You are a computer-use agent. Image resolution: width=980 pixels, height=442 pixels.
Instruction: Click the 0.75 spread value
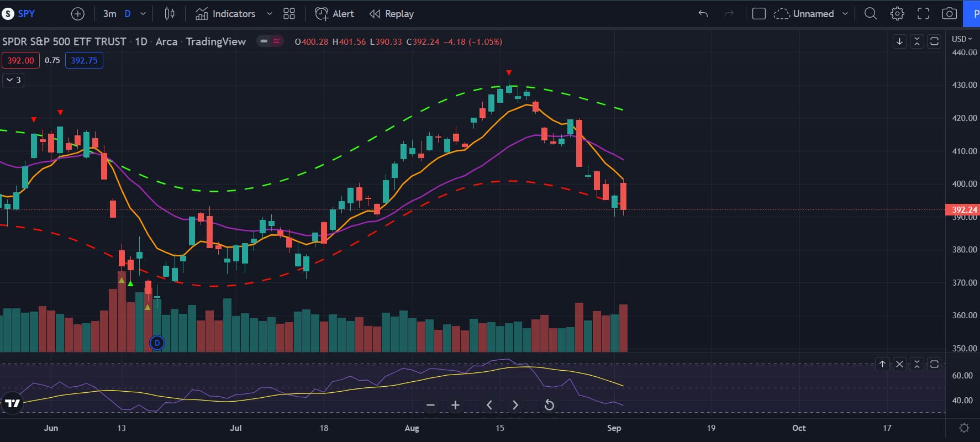coord(52,60)
